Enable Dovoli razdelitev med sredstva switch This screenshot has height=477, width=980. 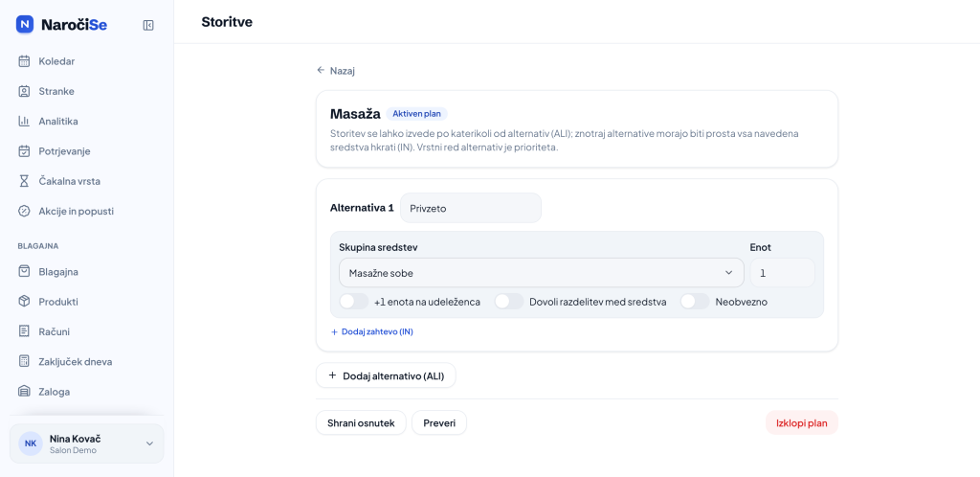509,302
